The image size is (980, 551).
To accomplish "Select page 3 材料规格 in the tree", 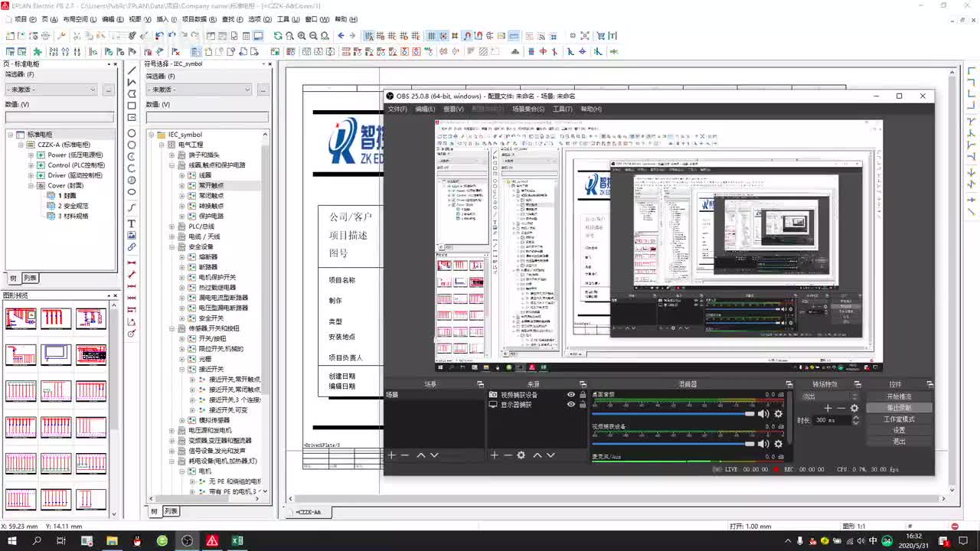I will pyautogui.click(x=73, y=216).
